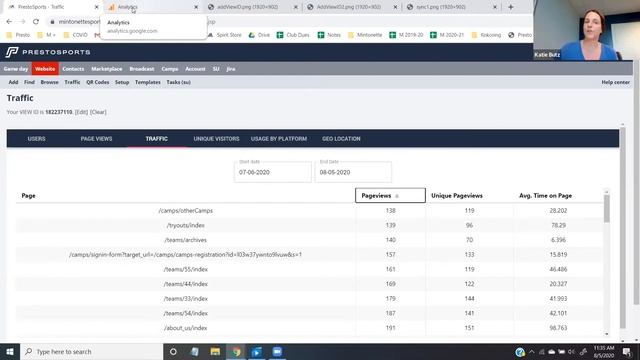640x360 pixels.
Task: Click the /about_us/index row
Action: point(309,328)
